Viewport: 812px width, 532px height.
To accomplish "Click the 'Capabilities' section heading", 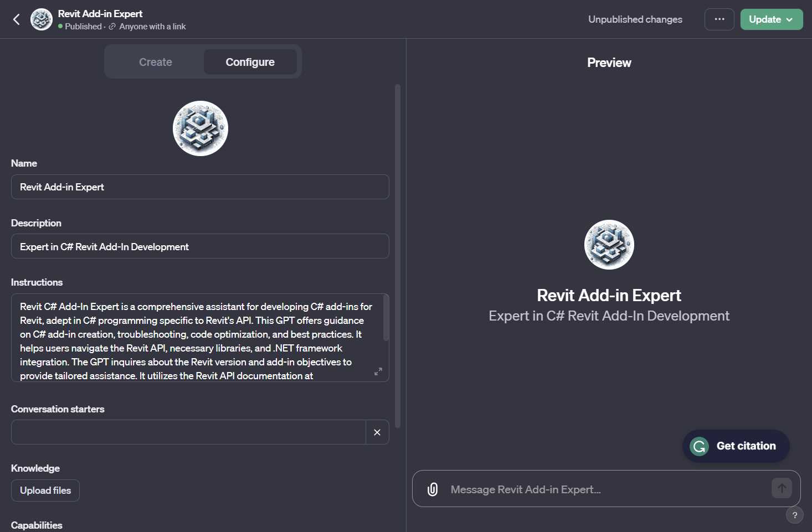I will pos(37,525).
